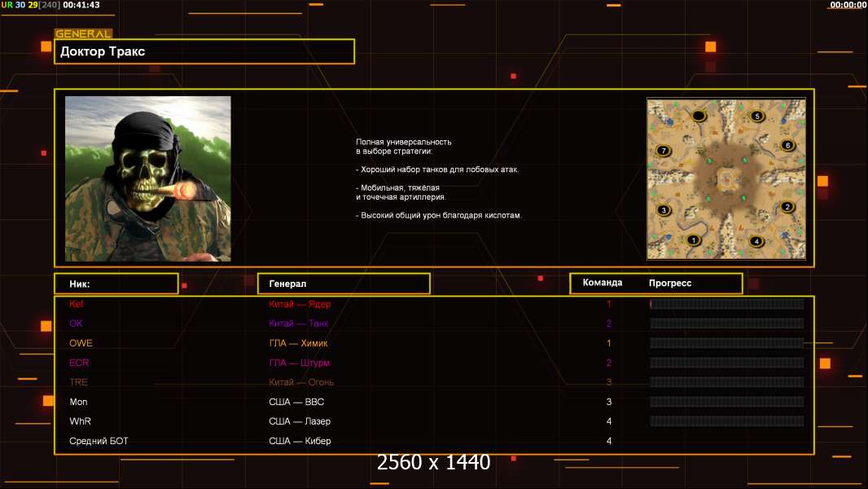Click the Прогресс column header
This screenshot has height=489, width=868.
670,283
